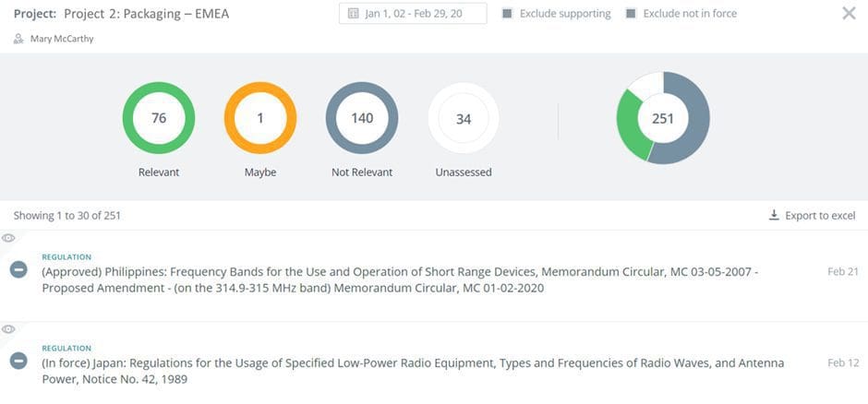Click the Export to excel download icon
The image size is (868, 404).
[x=774, y=215]
